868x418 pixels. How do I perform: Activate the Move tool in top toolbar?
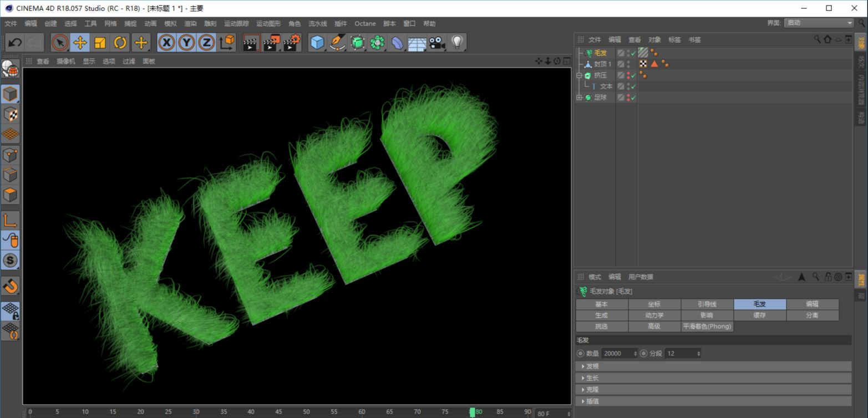click(x=80, y=43)
